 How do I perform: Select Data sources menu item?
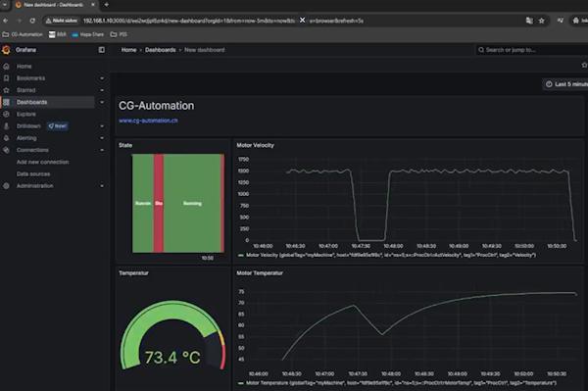[x=33, y=174]
